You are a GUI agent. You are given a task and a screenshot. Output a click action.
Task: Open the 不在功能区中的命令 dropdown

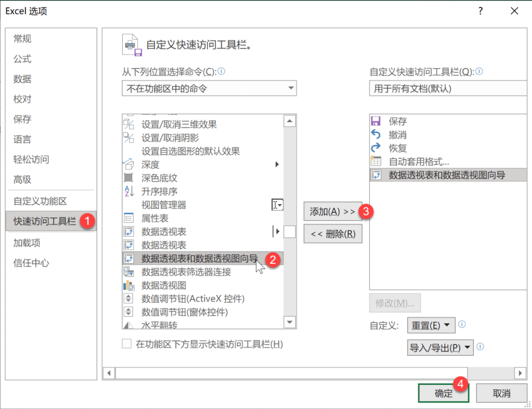[x=209, y=88]
